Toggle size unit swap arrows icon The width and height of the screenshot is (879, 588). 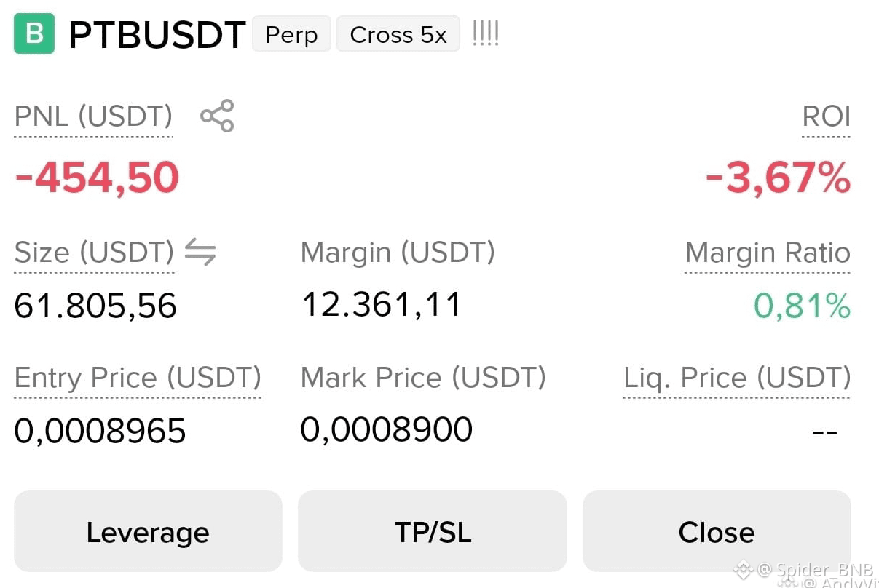(x=200, y=252)
